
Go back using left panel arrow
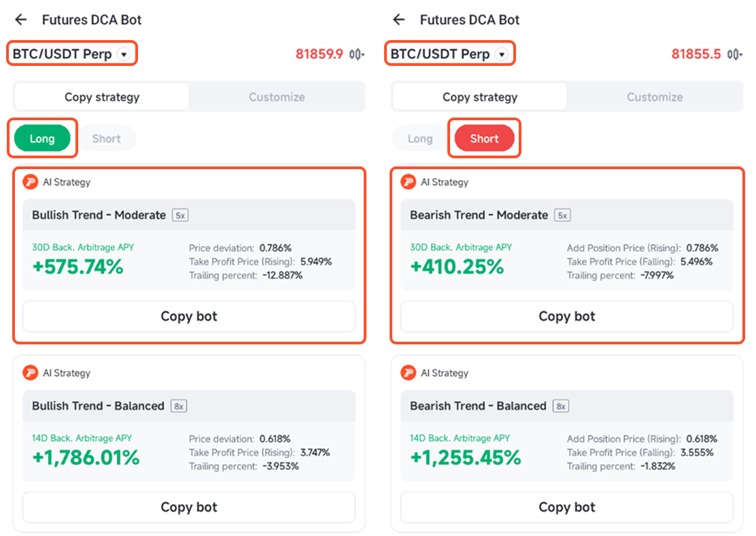(x=21, y=20)
